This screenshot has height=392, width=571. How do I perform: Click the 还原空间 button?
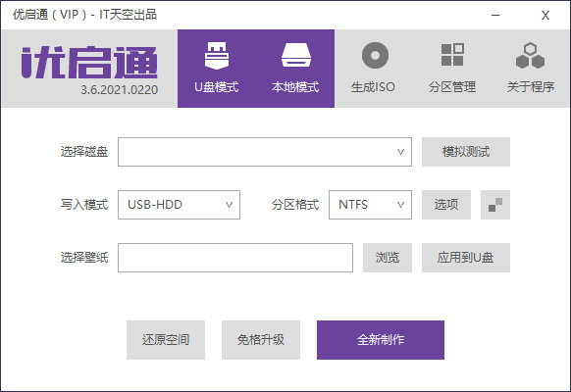[166, 340]
